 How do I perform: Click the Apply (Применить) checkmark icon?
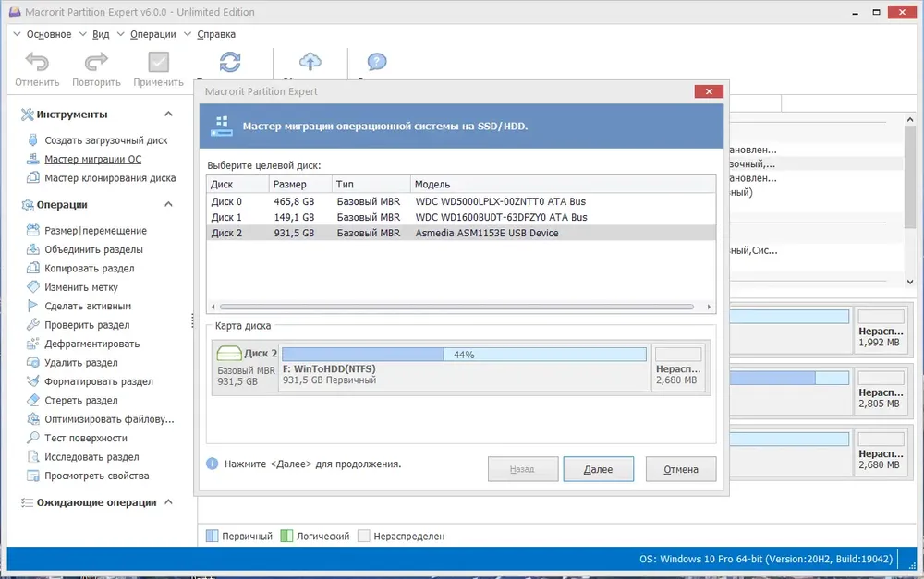coord(158,62)
